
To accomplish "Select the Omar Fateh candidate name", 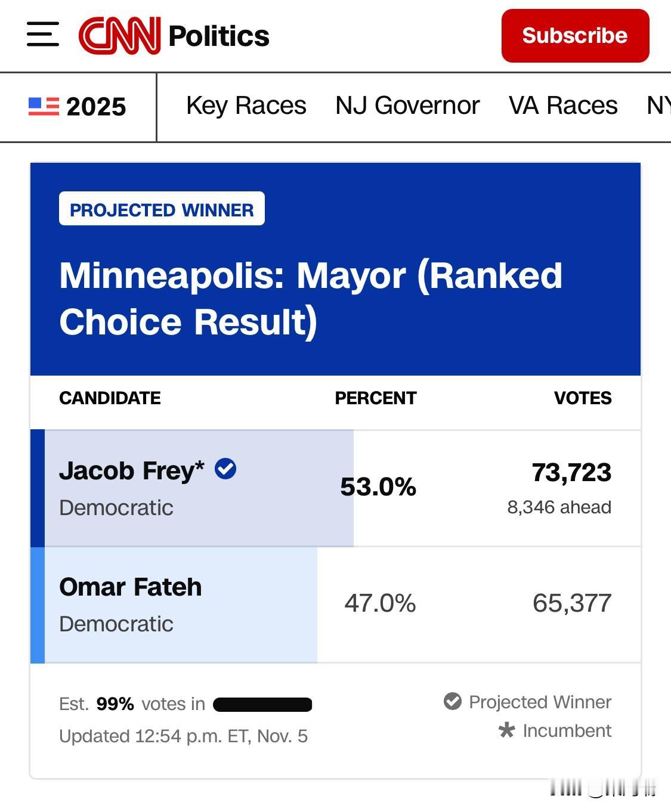I will click(131, 587).
